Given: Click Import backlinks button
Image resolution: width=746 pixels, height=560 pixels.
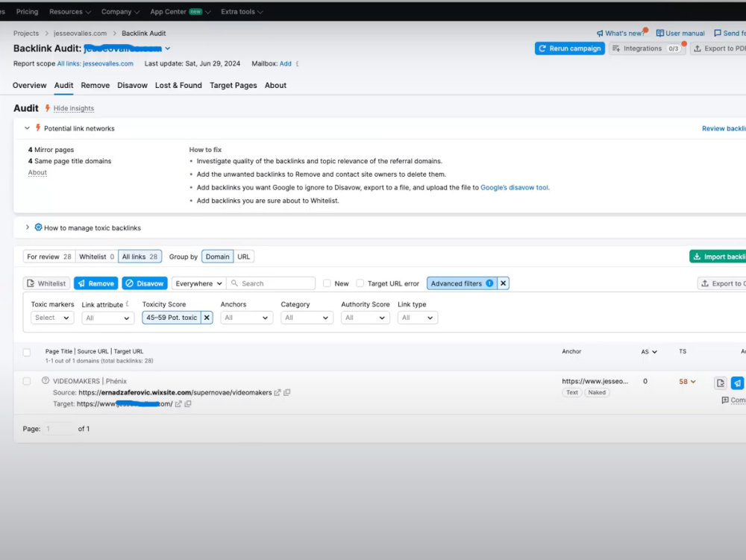Looking at the screenshot, I should (x=718, y=257).
